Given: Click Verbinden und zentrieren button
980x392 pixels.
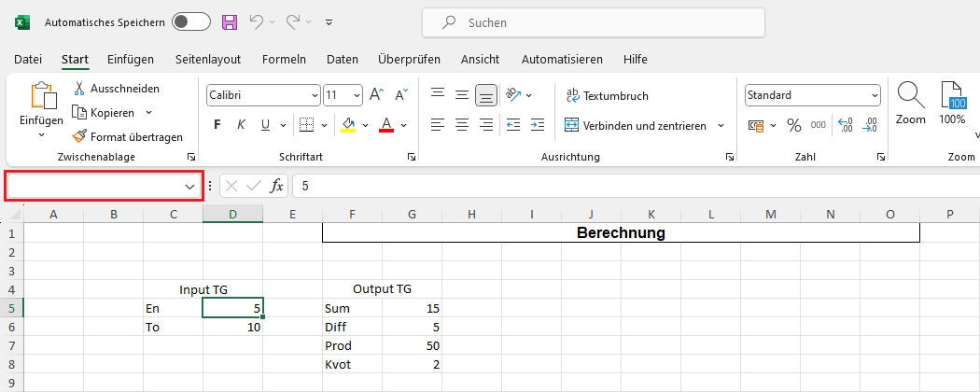Looking at the screenshot, I should [644, 125].
